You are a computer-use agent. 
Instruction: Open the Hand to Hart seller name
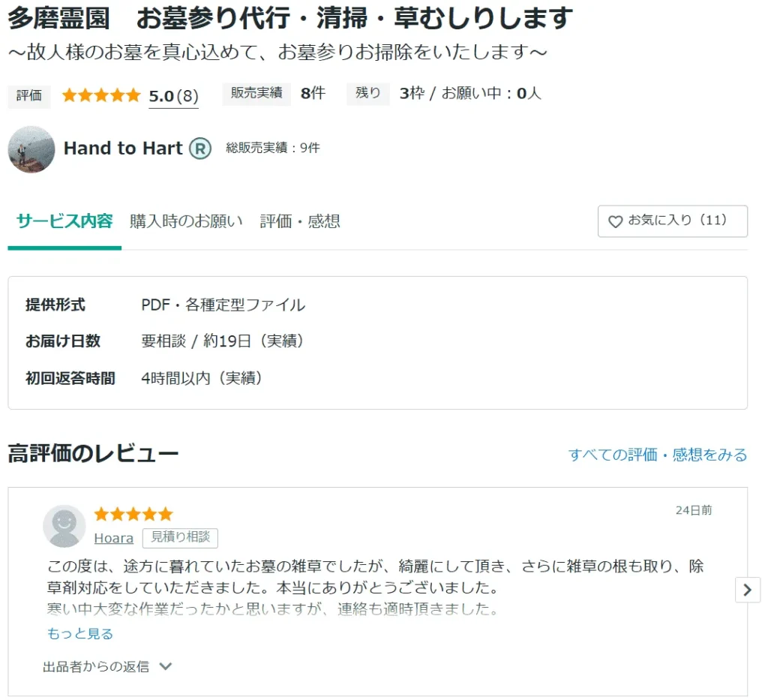(123, 149)
